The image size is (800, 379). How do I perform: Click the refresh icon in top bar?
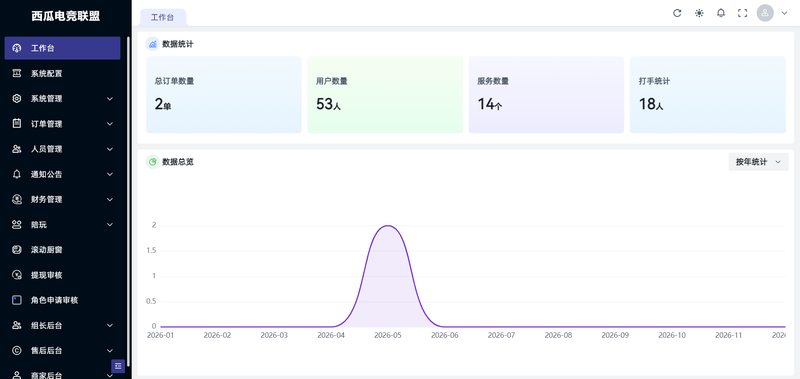(677, 13)
